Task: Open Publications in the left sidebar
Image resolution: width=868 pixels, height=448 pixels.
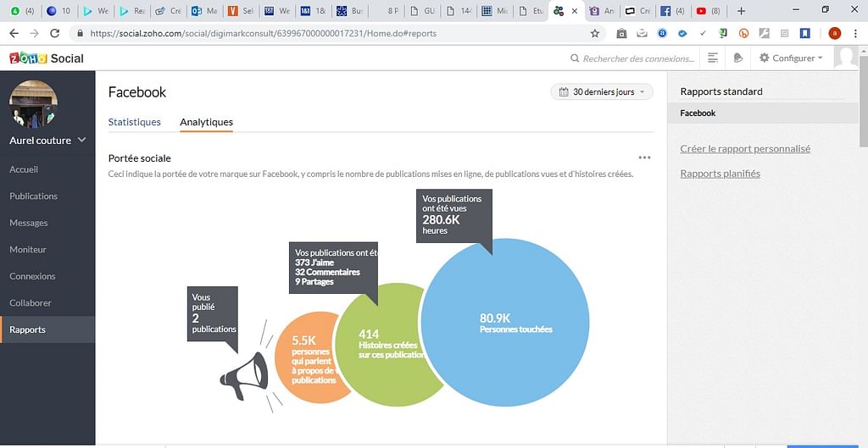Action: coord(33,196)
